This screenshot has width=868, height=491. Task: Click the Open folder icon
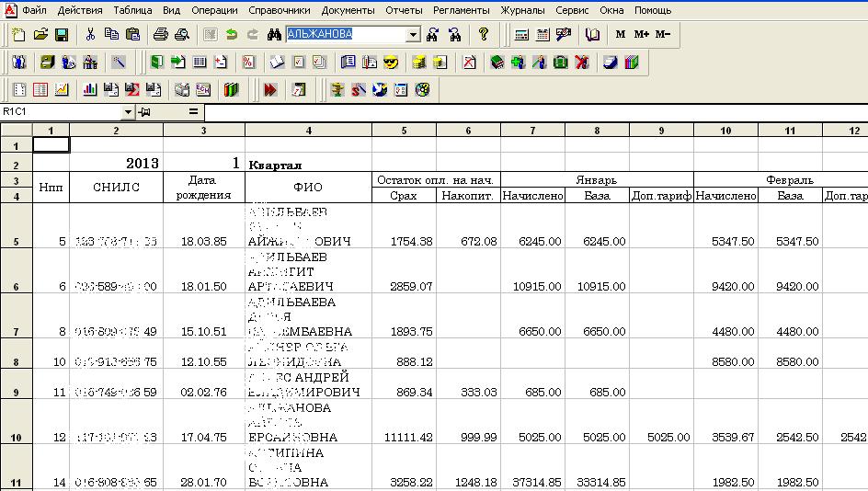click(40, 34)
